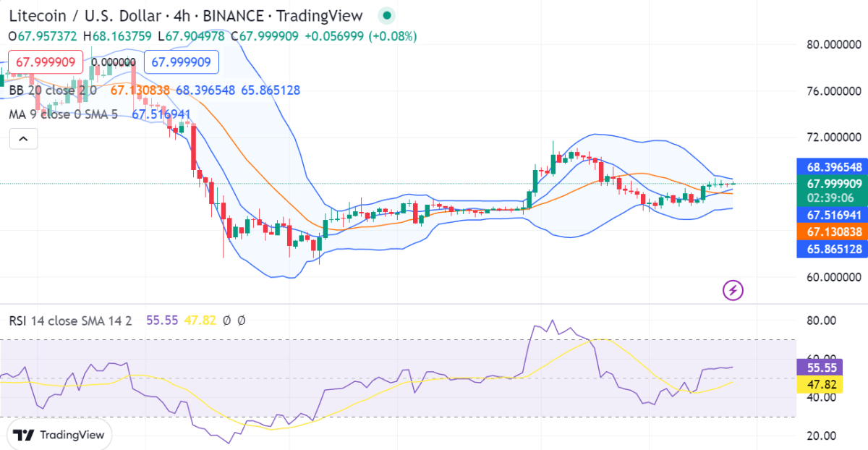The width and height of the screenshot is (868, 450).
Task: Click the 72.000000 price axis label
Action: point(834,137)
